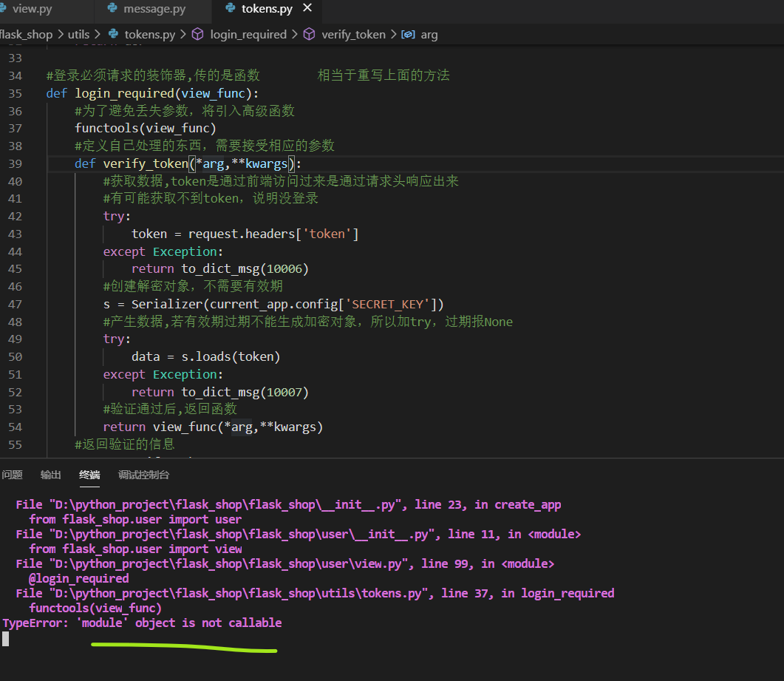Click "TypeError: 'module' object is not callable"

pos(142,623)
